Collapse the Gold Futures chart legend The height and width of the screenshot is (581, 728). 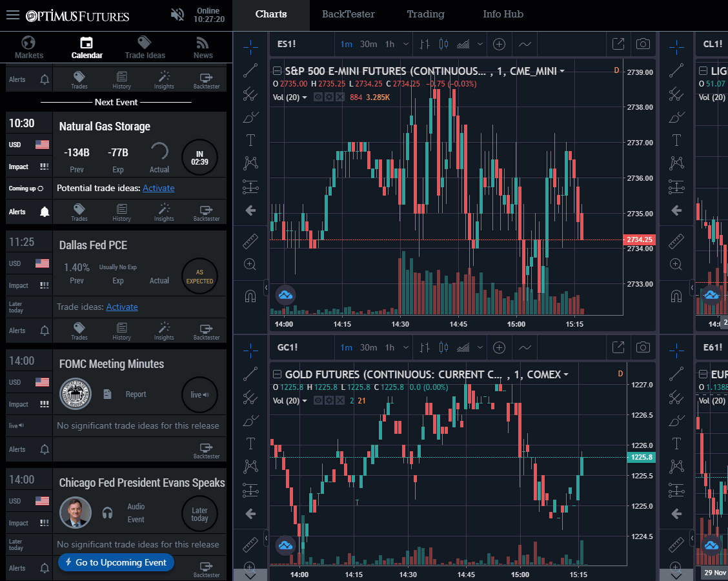(277, 374)
